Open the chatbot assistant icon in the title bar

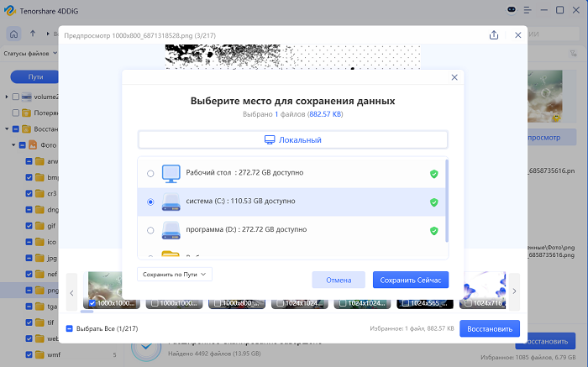tap(511, 10)
